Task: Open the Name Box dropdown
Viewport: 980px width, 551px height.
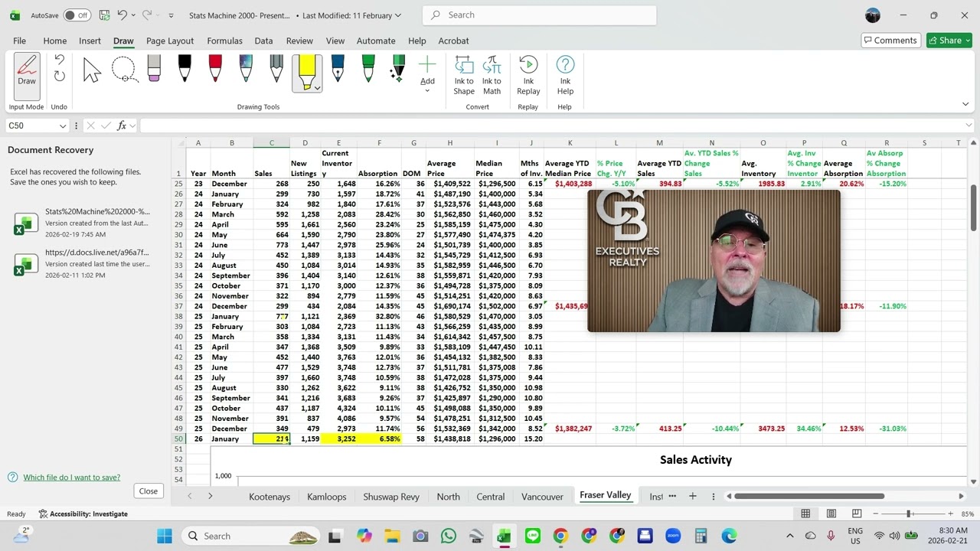Action: click(x=63, y=126)
